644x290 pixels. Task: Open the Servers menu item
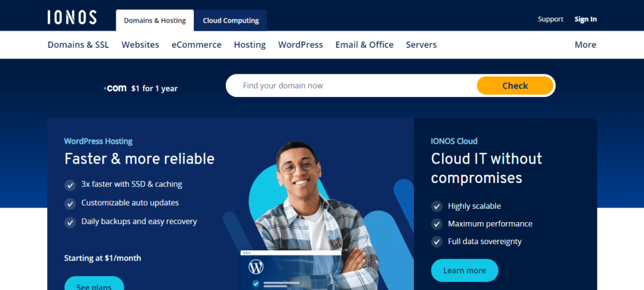click(421, 45)
